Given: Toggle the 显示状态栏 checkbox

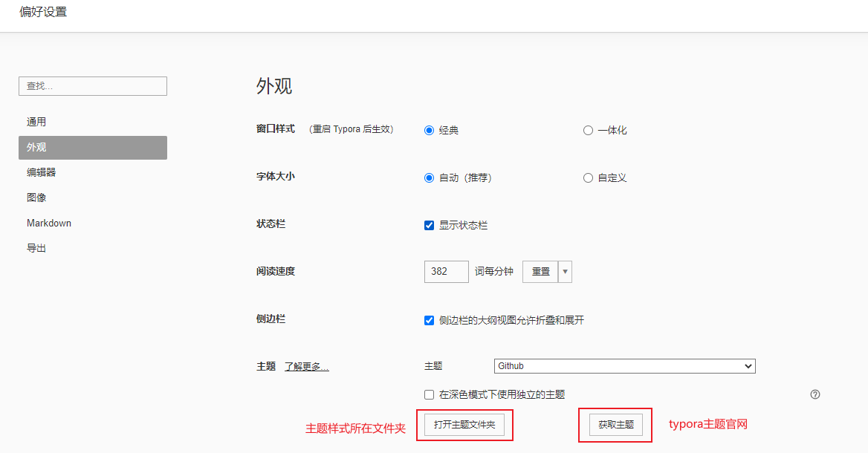Looking at the screenshot, I should [429, 225].
